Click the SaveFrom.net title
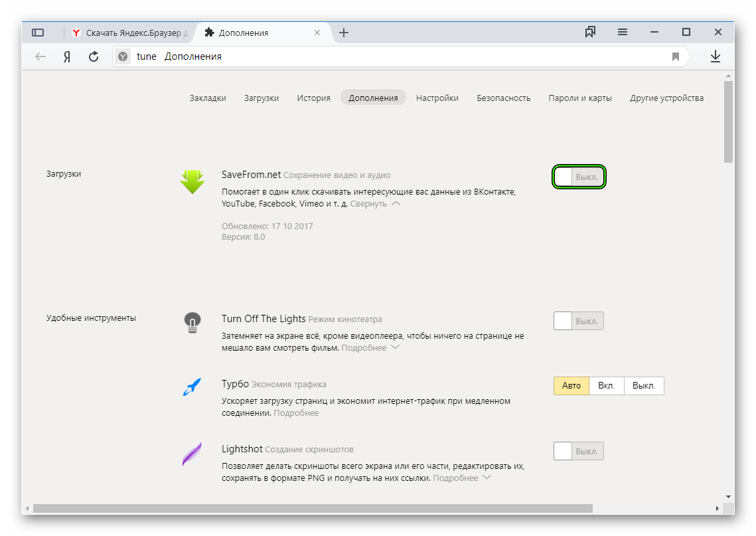756x536 pixels. pos(251,175)
